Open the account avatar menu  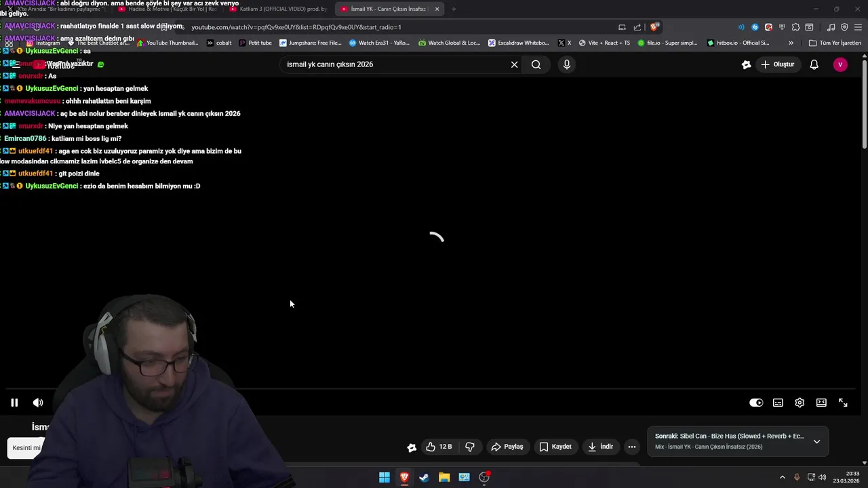[x=840, y=64]
